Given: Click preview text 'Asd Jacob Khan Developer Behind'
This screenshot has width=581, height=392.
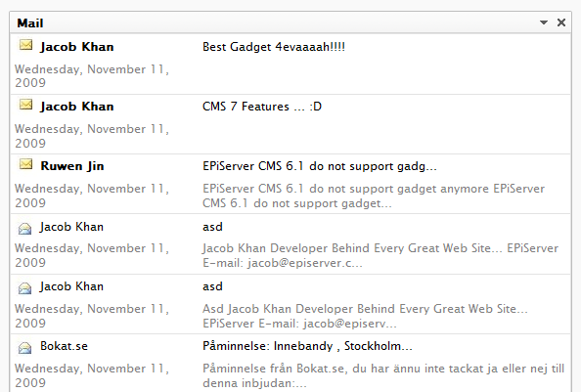Looking at the screenshot, I should (x=365, y=316).
